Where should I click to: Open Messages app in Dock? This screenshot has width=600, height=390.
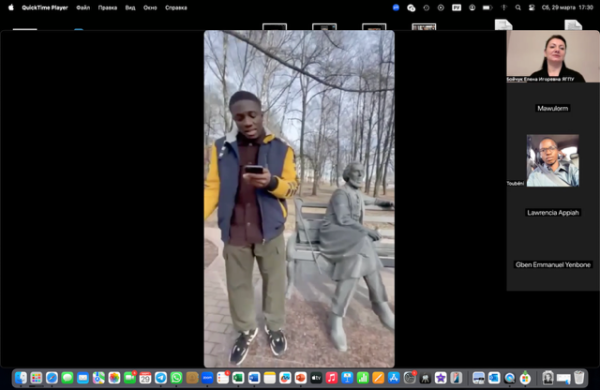[67, 378]
